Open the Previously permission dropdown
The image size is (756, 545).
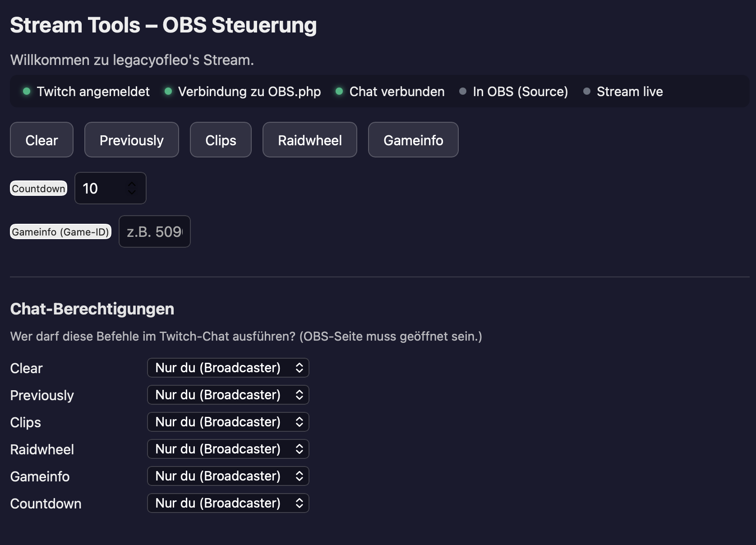(x=228, y=395)
